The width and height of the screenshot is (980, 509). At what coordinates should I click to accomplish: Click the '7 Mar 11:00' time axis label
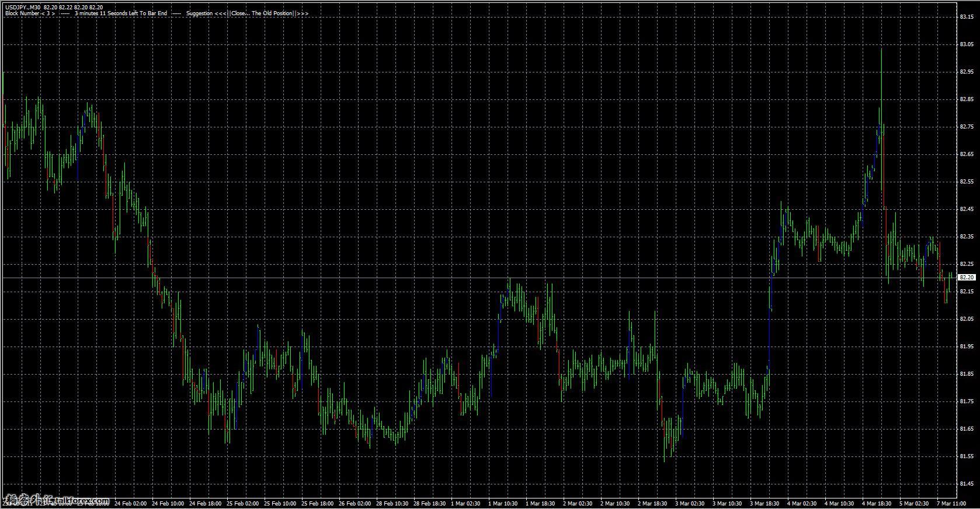(952, 503)
